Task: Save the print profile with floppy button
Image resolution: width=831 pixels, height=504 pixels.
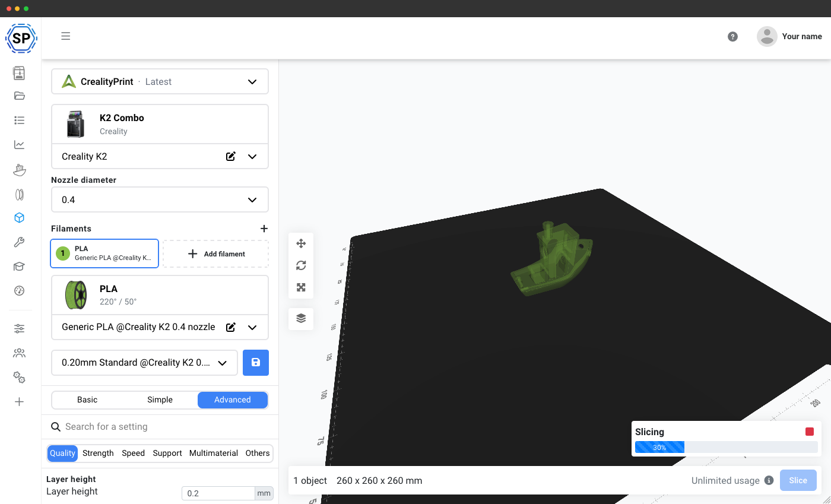Action: [x=256, y=363]
